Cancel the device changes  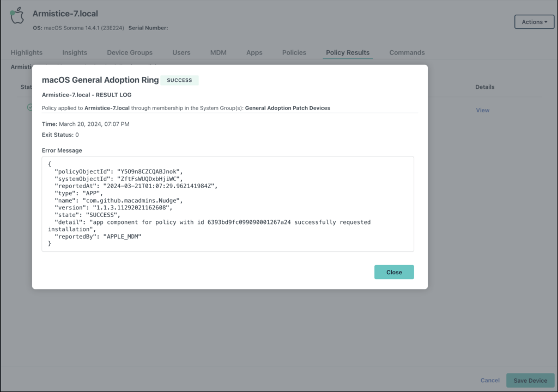(x=489, y=380)
